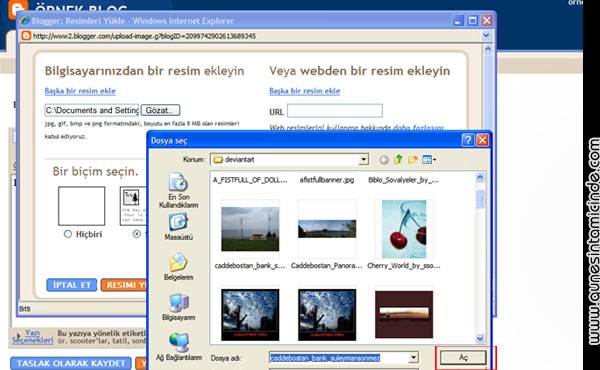Click left Başka bir resim ekle link
Screen dimensions: 600x370
pos(80,91)
